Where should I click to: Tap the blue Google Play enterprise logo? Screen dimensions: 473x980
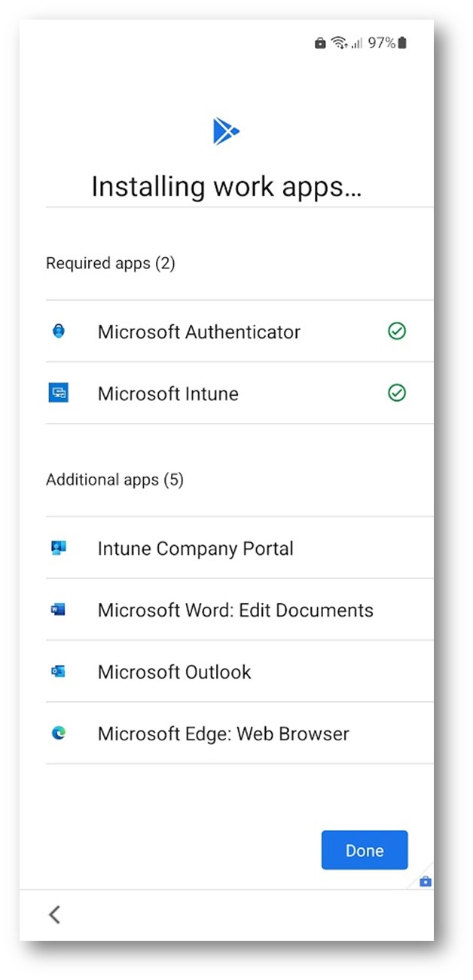click(225, 131)
